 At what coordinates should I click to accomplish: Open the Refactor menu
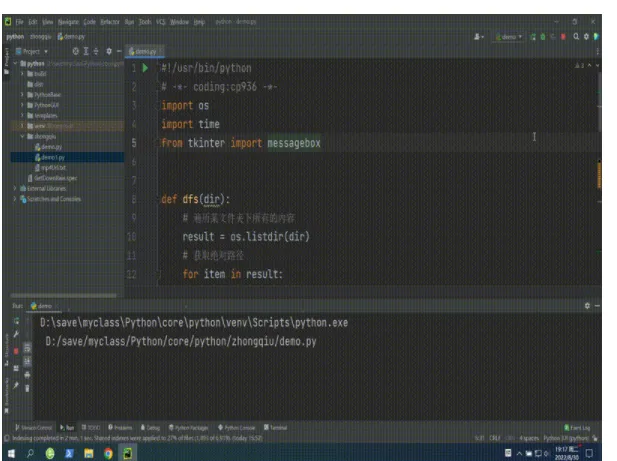tap(110, 22)
